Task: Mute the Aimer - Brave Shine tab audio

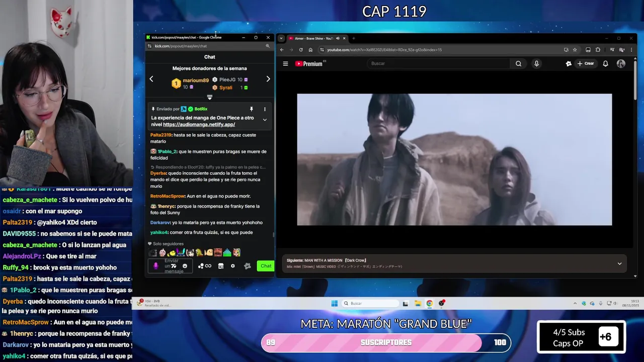Action: (338, 38)
